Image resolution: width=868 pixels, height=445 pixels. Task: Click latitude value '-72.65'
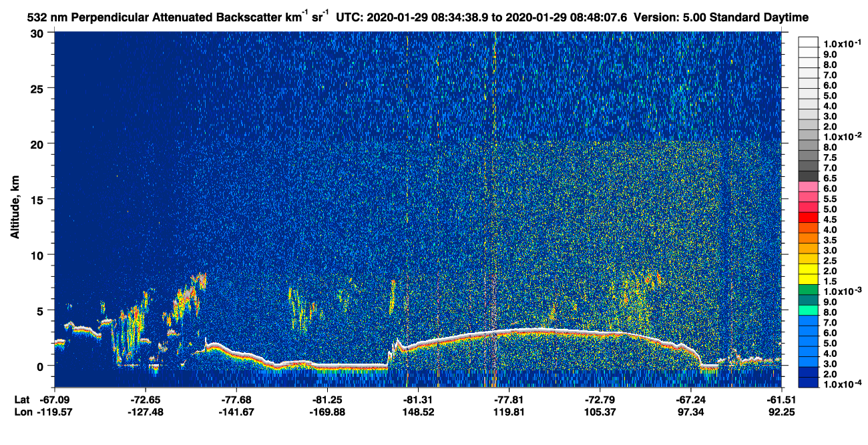tap(146, 399)
